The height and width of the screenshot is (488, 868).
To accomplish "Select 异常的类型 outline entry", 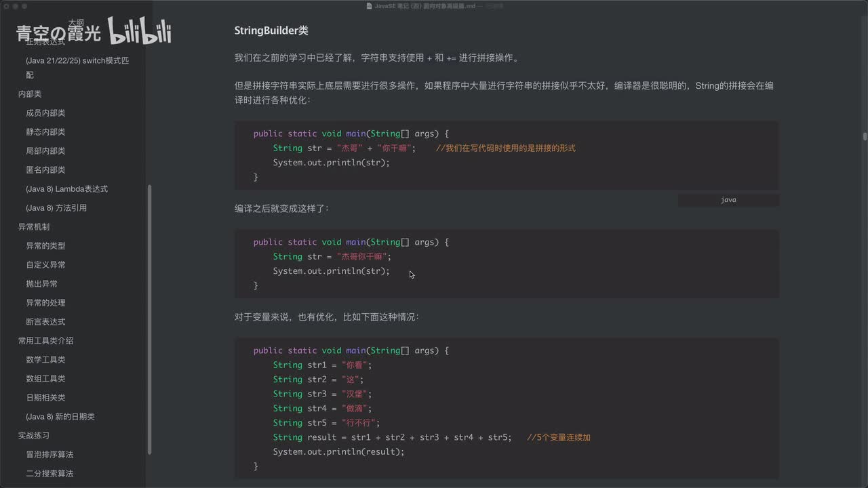I will click(45, 246).
